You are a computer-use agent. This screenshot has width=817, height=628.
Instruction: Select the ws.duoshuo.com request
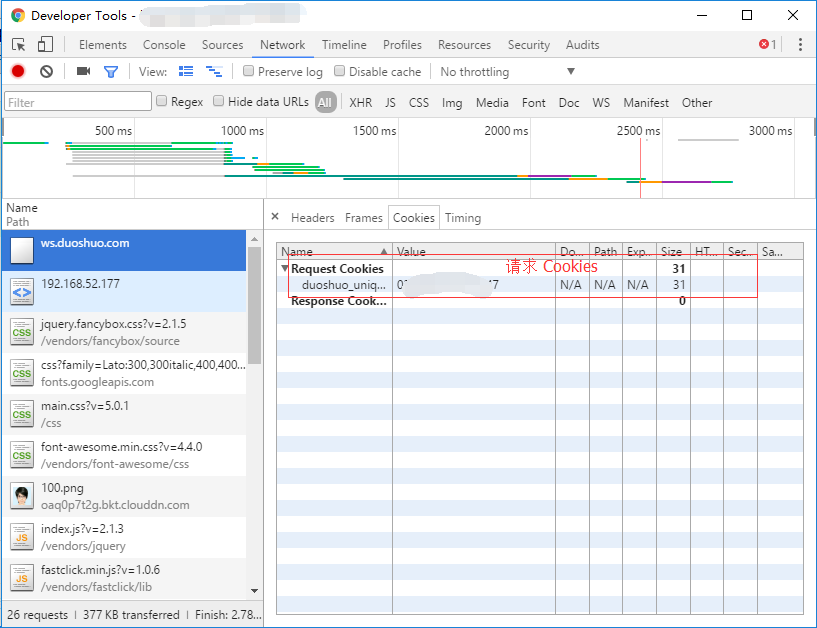[x=124, y=250]
